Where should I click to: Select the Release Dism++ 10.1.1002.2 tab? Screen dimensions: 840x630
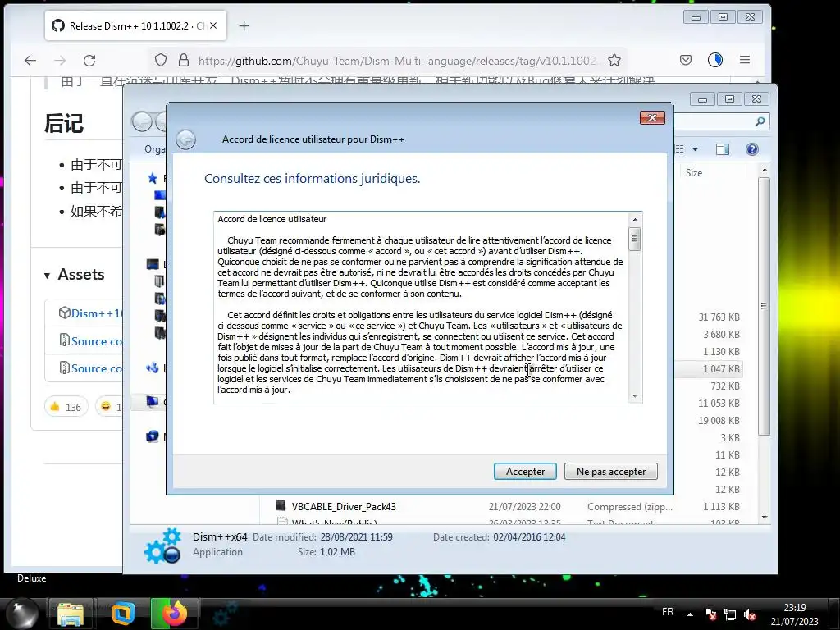[135, 25]
